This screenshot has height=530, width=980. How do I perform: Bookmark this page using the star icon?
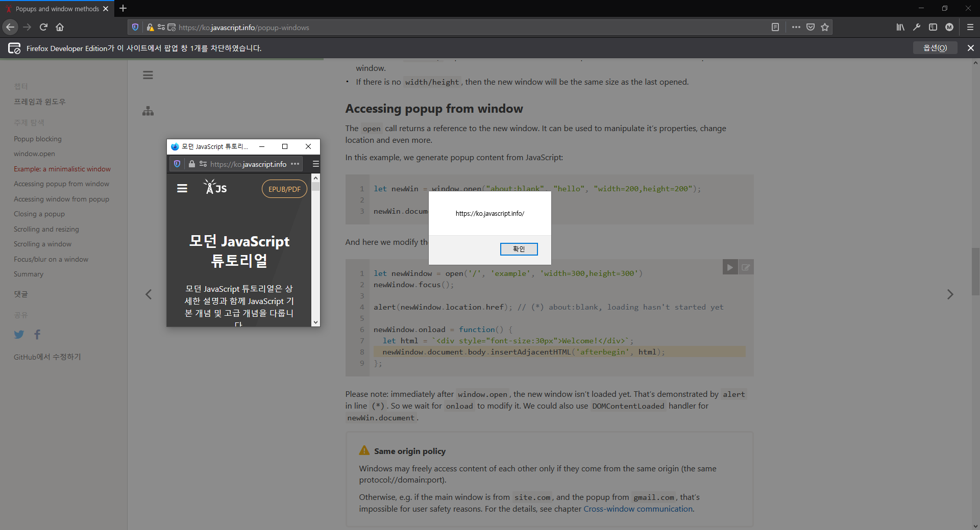(825, 27)
